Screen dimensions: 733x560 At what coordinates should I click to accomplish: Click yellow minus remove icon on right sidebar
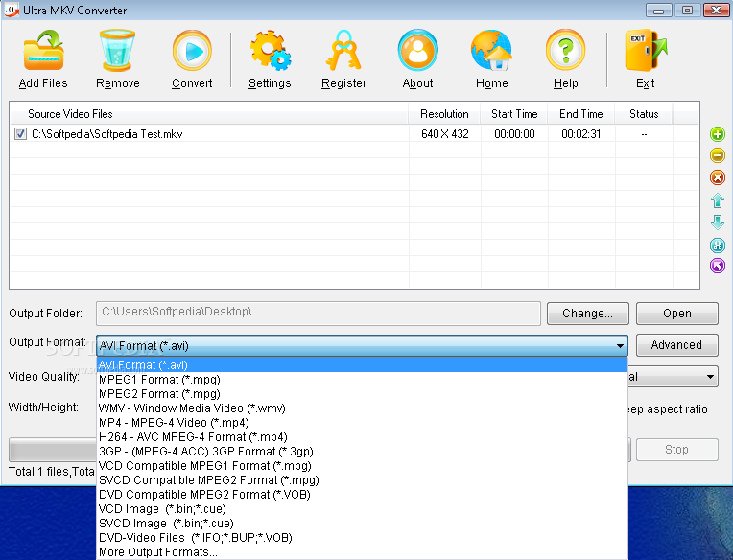click(x=718, y=155)
